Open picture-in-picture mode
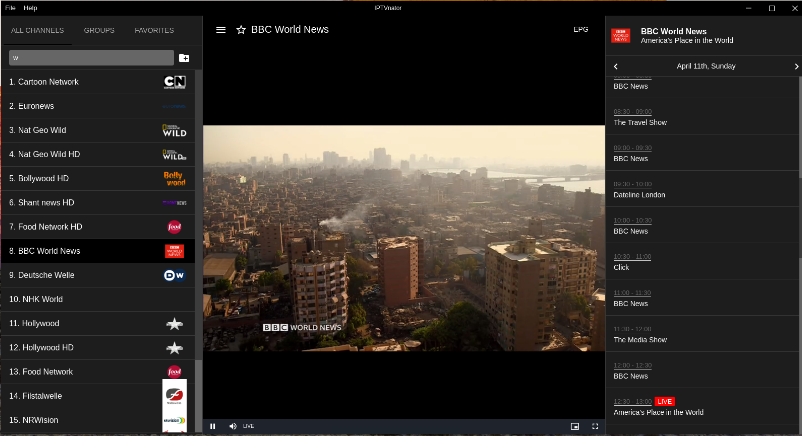The image size is (802, 436). coord(575,426)
